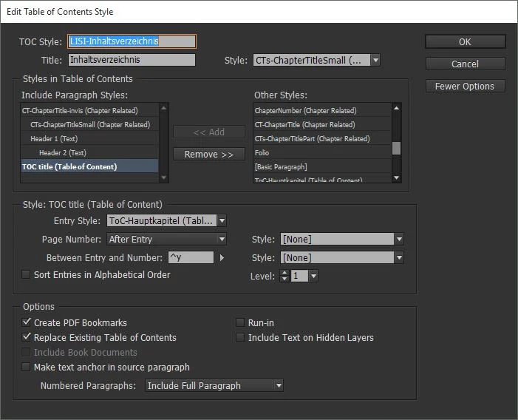
Task: Focus the TOC Style name field
Action: click(132, 41)
